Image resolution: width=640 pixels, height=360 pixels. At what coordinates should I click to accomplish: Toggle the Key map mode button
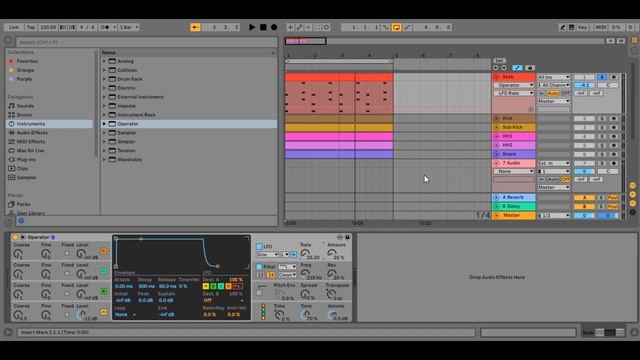582,27
